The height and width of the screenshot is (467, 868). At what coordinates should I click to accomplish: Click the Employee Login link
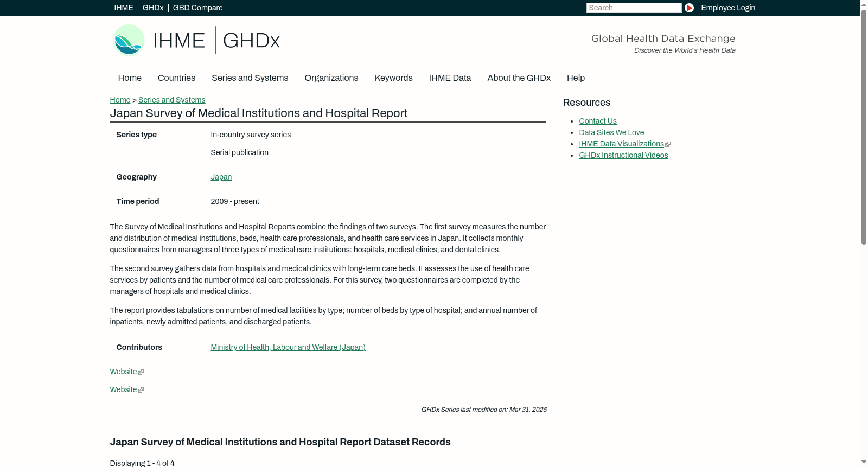click(x=728, y=8)
